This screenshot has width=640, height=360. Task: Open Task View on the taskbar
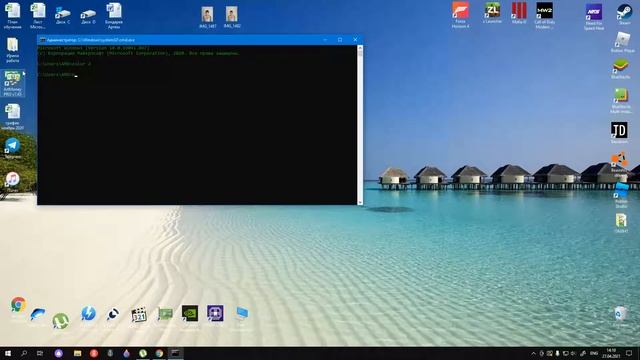[x=40, y=353]
